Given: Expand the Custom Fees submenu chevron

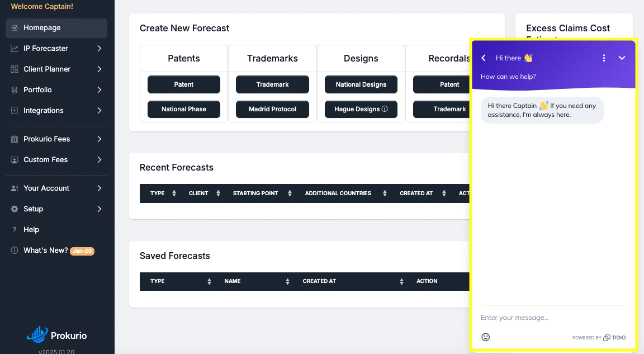Looking at the screenshot, I should click(100, 160).
